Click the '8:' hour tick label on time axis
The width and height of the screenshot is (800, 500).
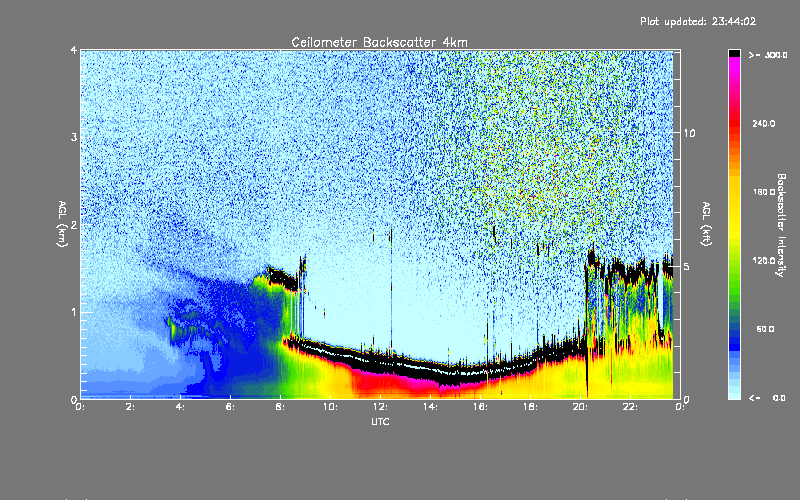(x=280, y=407)
